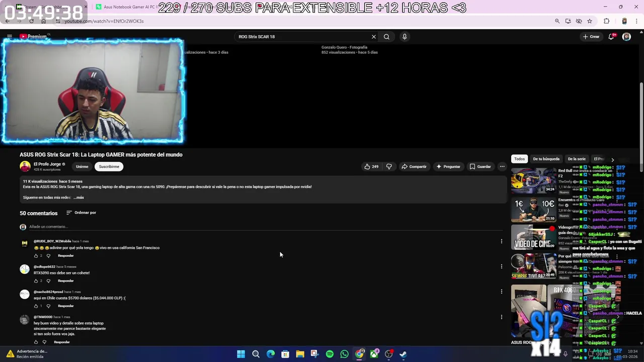The height and width of the screenshot is (362, 644).
Task: Dislike the ASUS ROG video
Action: pos(389,166)
